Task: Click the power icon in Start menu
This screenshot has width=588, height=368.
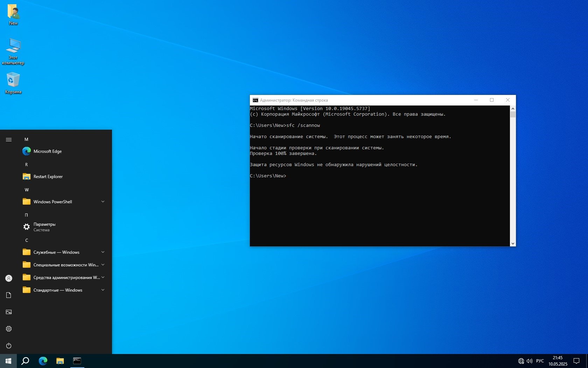Action: (x=9, y=346)
